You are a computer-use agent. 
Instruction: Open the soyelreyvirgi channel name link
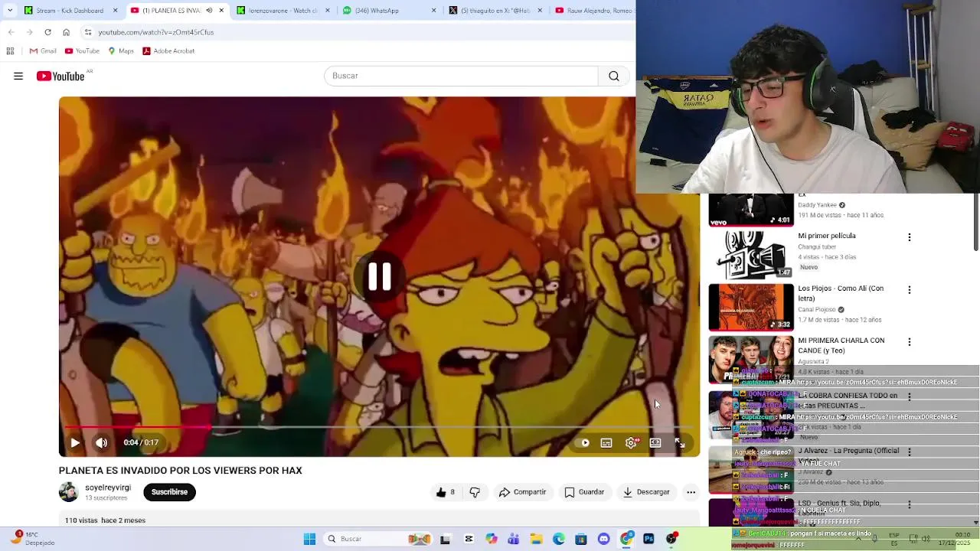click(x=108, y=487)
